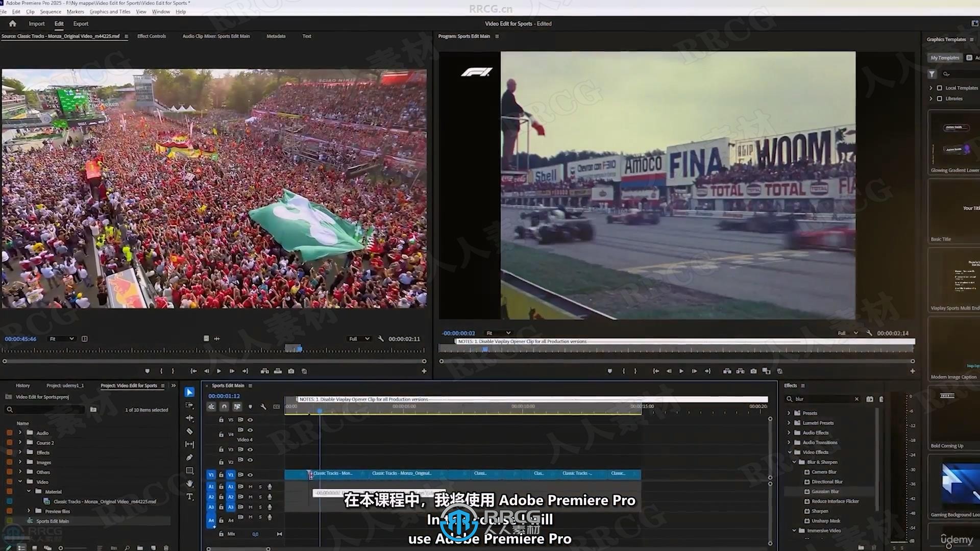Clear the blur search in Effects panel
Screen dimensions: 980x551
(x=856, y=399)
